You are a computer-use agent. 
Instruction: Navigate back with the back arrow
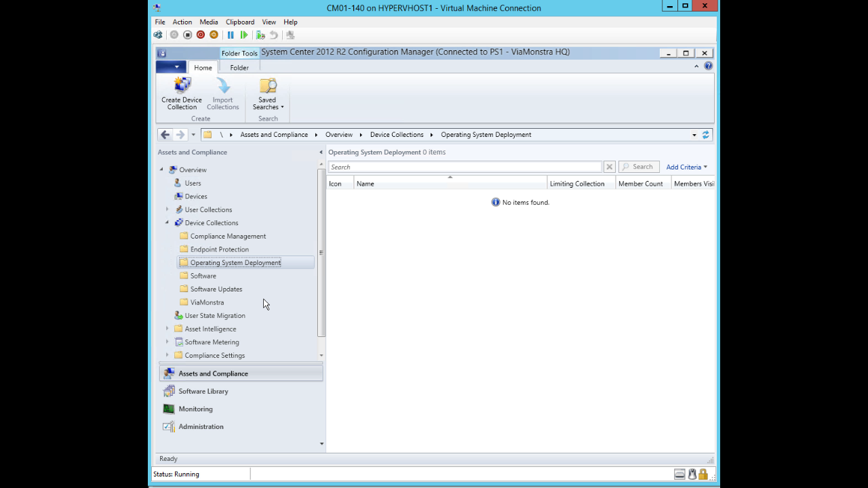point(165,135)
